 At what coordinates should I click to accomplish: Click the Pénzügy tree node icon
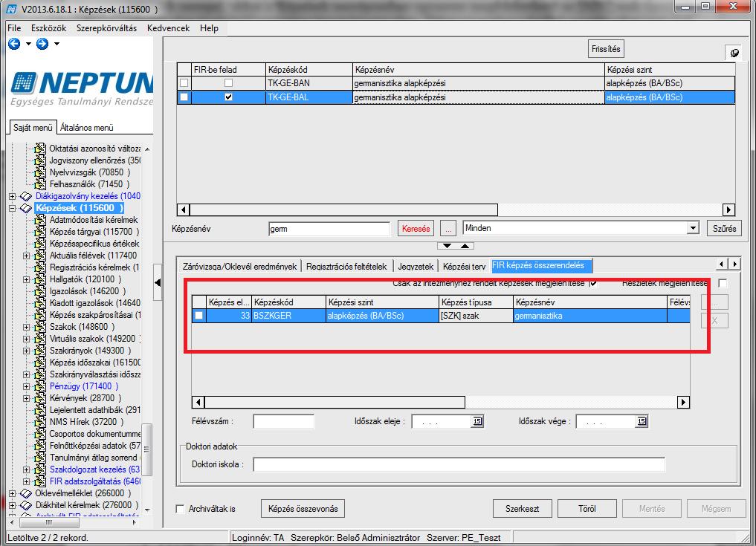[x=40, y=386]
